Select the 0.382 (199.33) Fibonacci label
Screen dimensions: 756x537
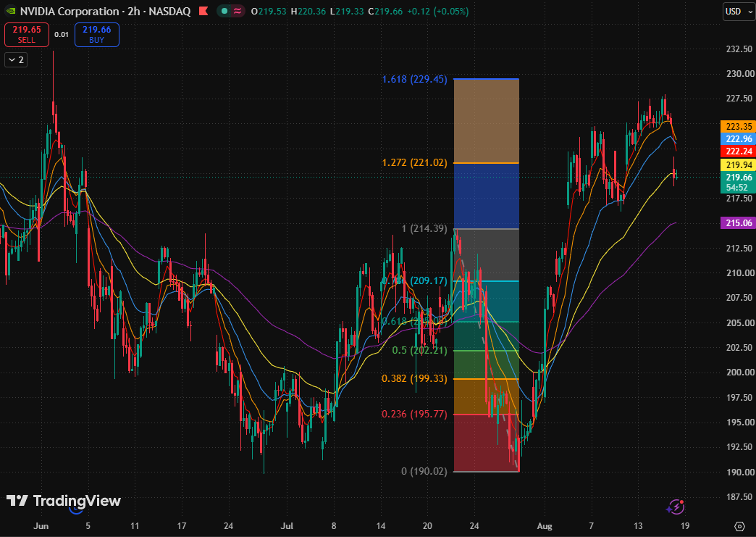(415, 379)
